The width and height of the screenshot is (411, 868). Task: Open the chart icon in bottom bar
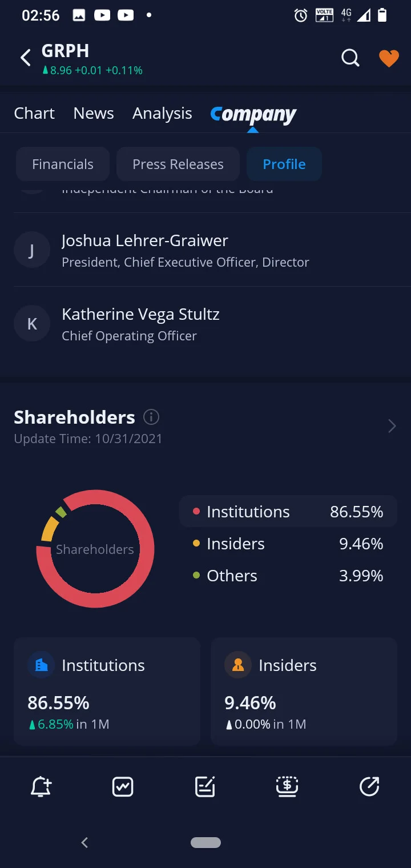click(x=123, y=787)
